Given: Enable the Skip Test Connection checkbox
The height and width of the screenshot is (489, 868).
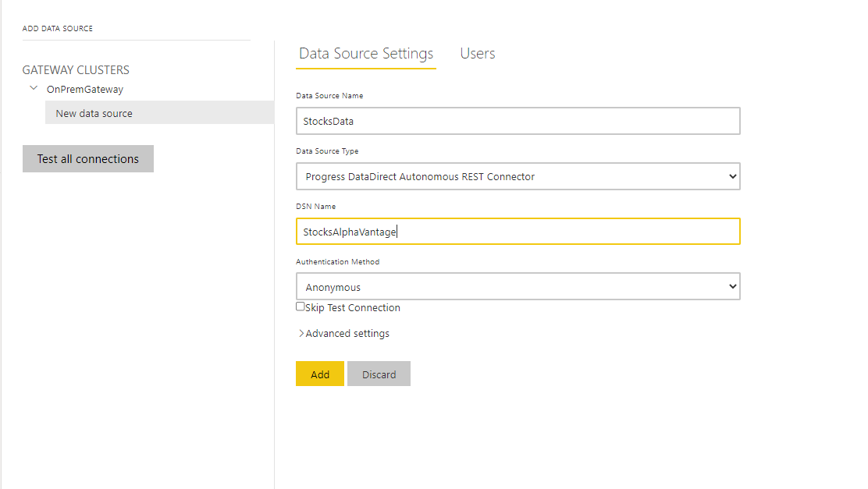Looking at the screenshot, I should [300, 307].
